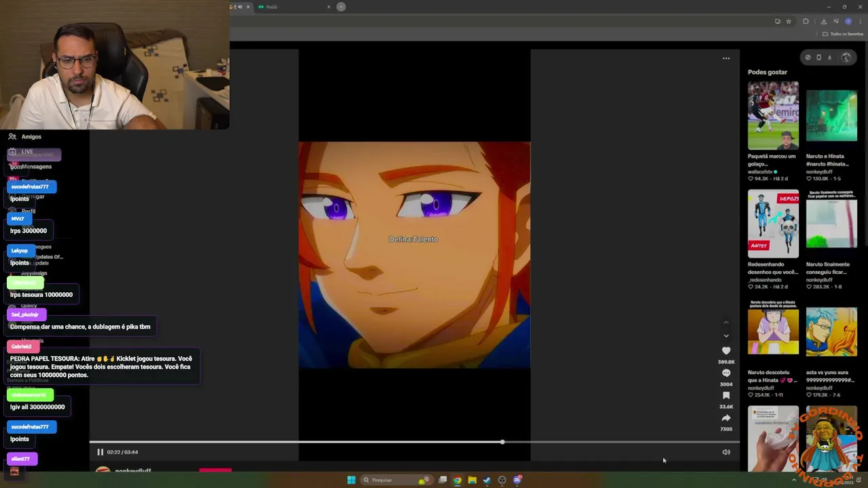Click the download app icon in top pill
Viewport: 868px width, 488px height.
(829, 58)
